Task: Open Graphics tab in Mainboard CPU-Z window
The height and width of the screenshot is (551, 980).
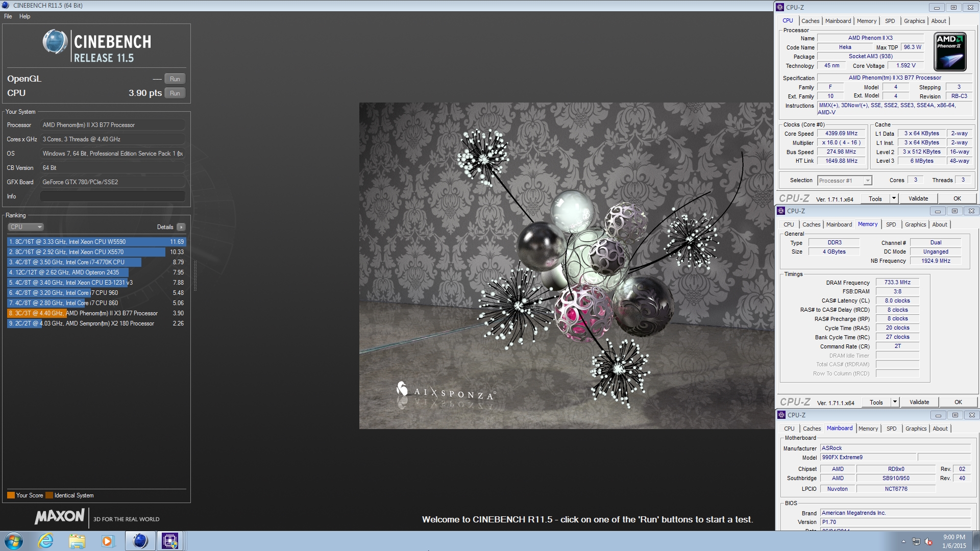Action: tap(916, 429)
